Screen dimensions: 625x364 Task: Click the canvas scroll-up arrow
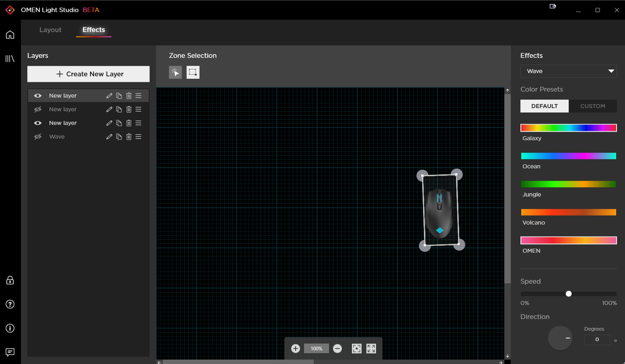508,90
